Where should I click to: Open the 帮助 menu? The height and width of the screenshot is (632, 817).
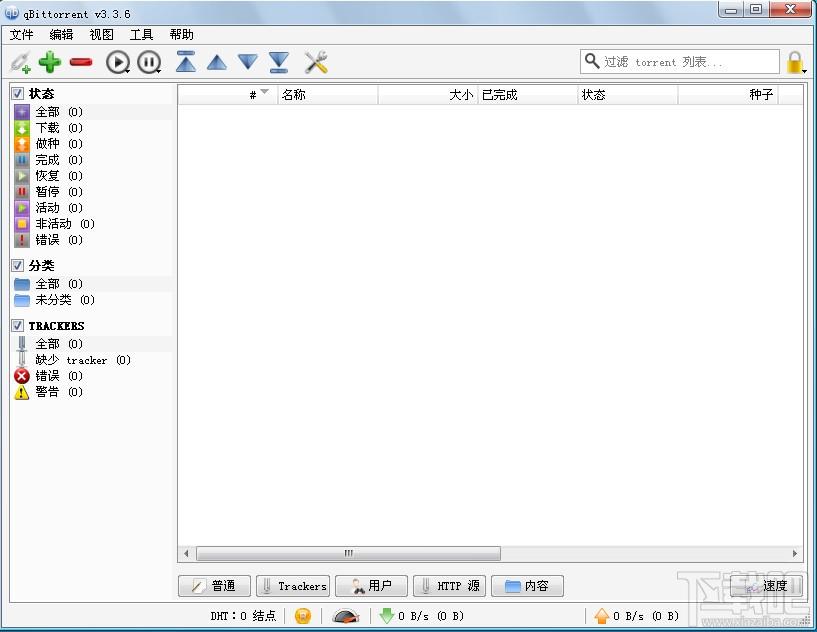[181, 35]
